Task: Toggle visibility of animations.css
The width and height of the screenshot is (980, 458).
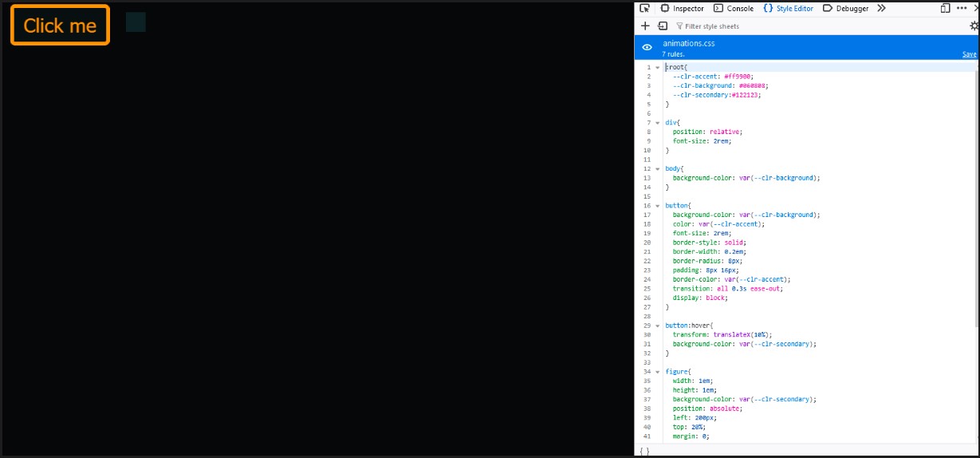Action: 647,48
